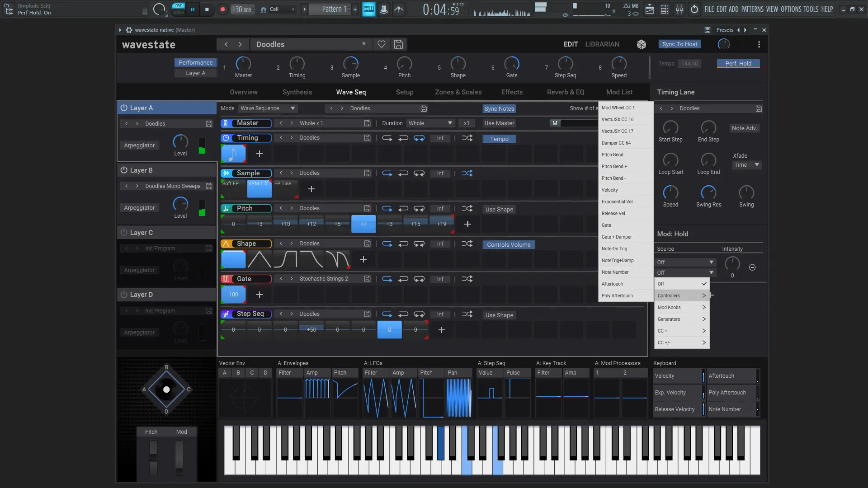Switch to the Effects tab
This screenshot has width=868, height=488.
[x=512, y=92]
